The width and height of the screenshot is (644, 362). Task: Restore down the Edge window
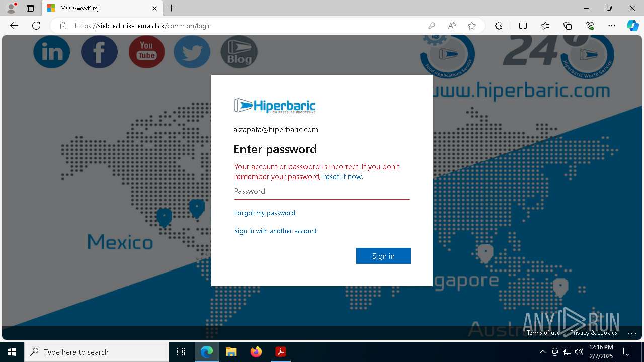609,8
